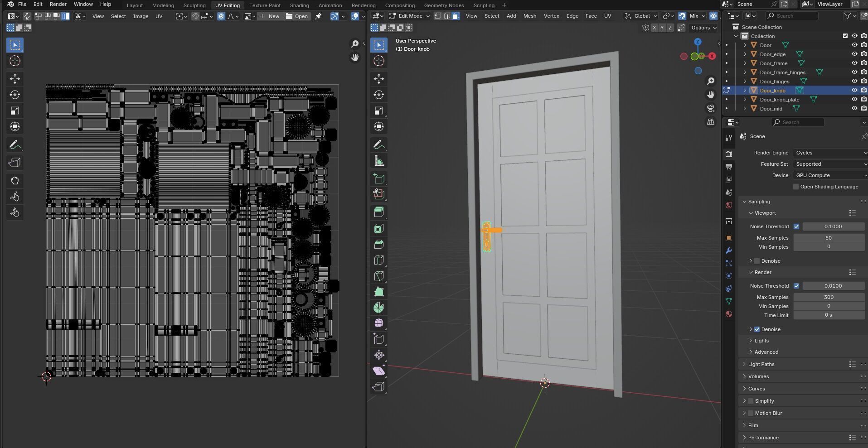The height and width of the screenshot is (448, 868).
Task: Select the Rip Region tool in UV editor
Action: click(x=15, y=163)
